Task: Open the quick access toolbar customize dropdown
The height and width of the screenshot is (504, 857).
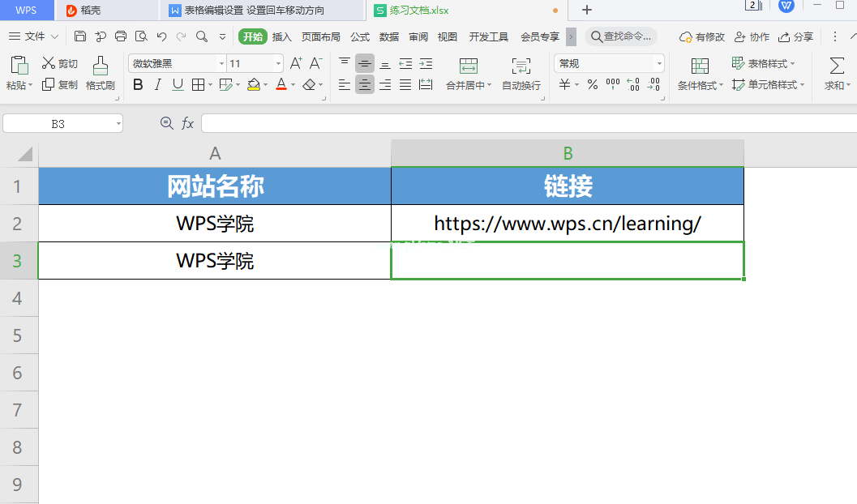Action: click(x=222, y=37)
